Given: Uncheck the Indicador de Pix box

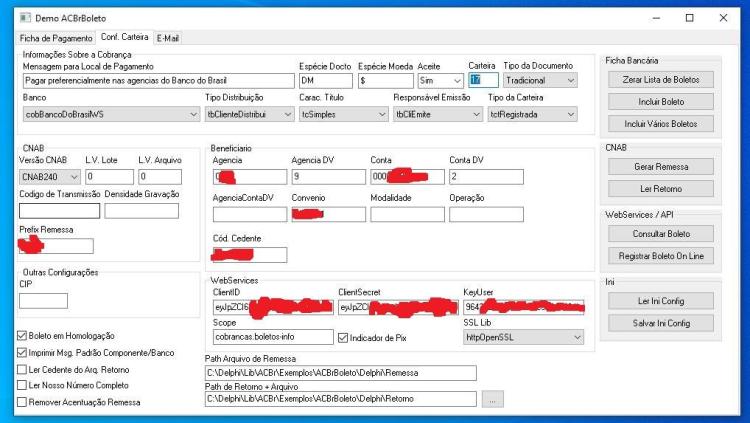Looking at the screenshot, I should click(x=342, y=338).
